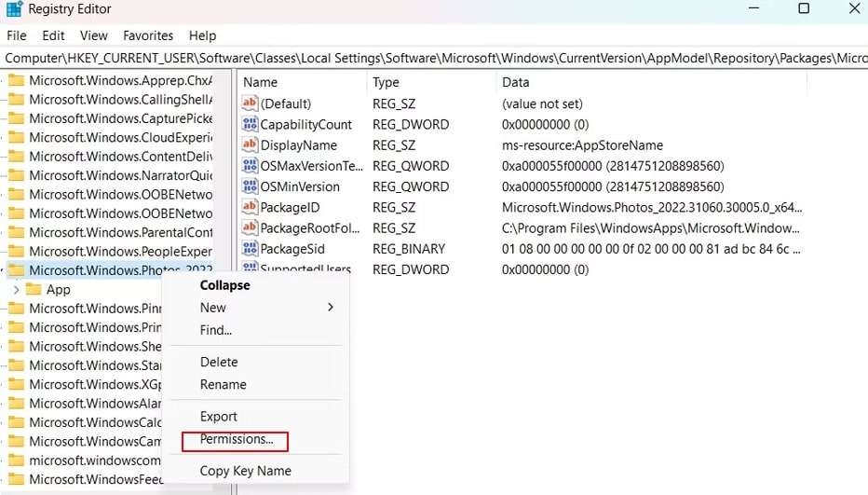The width and height of the screenshot is (868, 495).
Task: Click the DisplayName string value icon
Action: pyautogui.click(x=250, y=144)
